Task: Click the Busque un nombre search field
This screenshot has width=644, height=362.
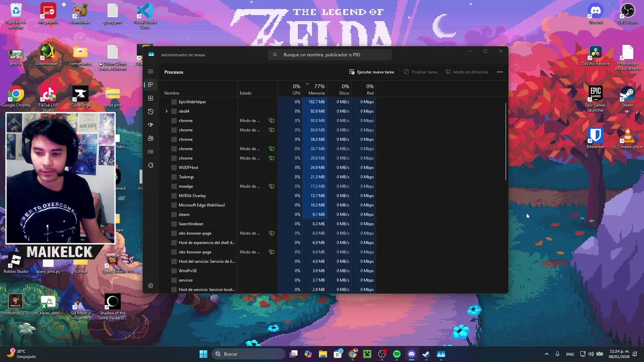Action: tap(330, 55)
